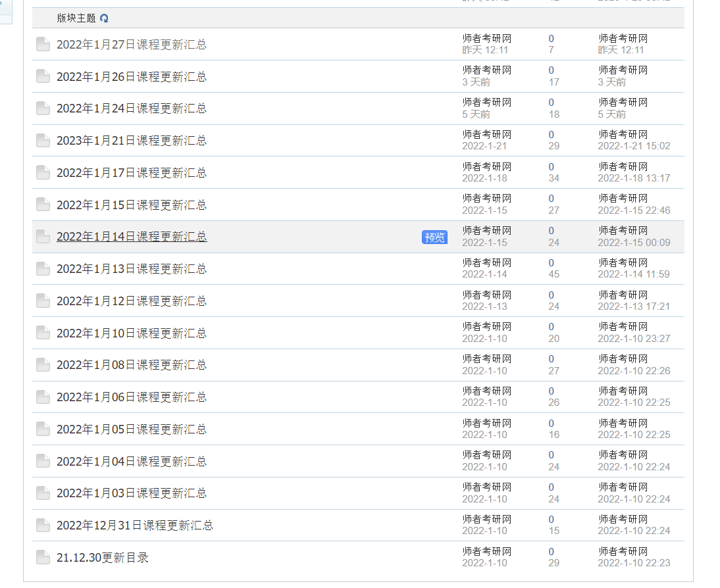Click the topic icon for 2023年1月21日课程更新汇总

coord(42,140)
